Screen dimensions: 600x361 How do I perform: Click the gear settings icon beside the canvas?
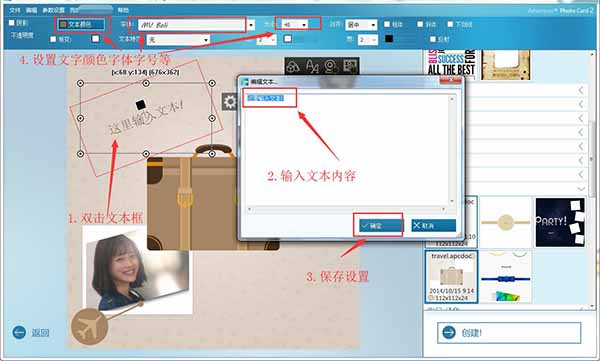[230, 102]
